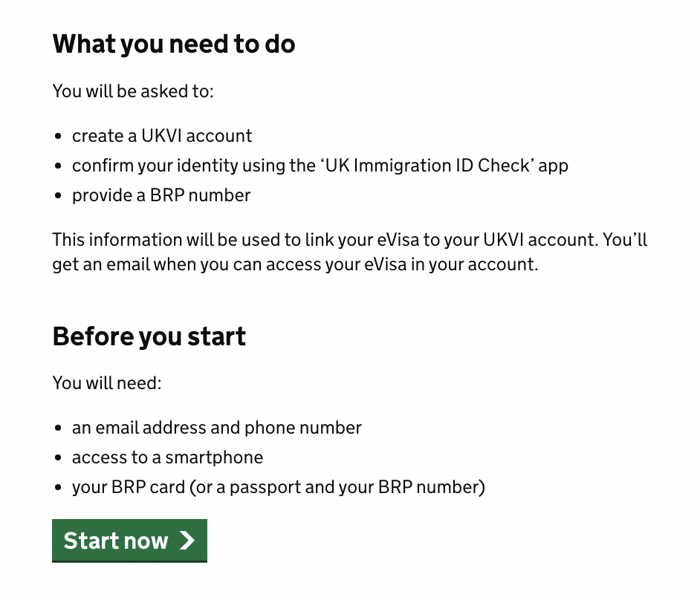Click the 'Start now' label text

[x=116, y=541]
